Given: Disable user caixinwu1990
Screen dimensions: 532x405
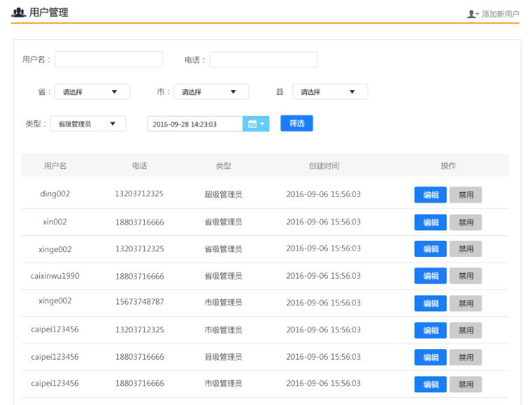Looking at the screenshot, I should tap(466, 276).
